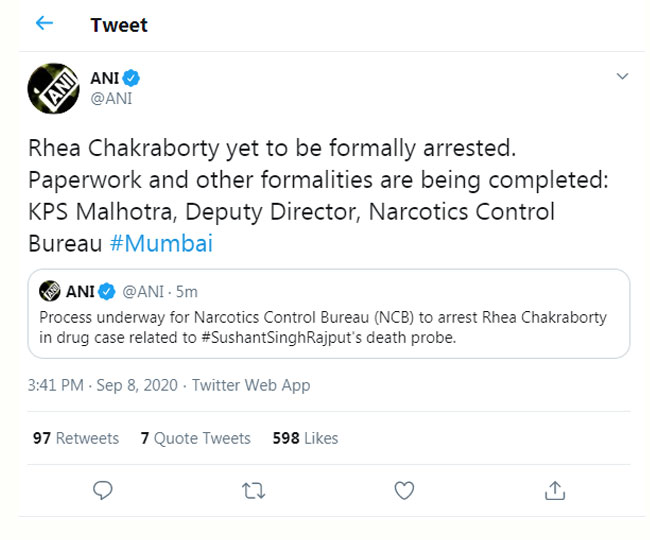View the 598 Likes list
This screenshot has height=540, width=650.
(x=306, y=438)
